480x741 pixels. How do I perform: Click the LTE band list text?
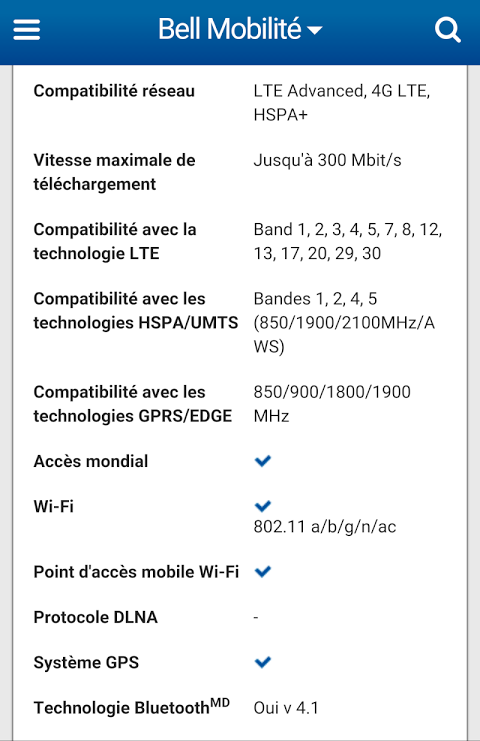click(348, 241)
